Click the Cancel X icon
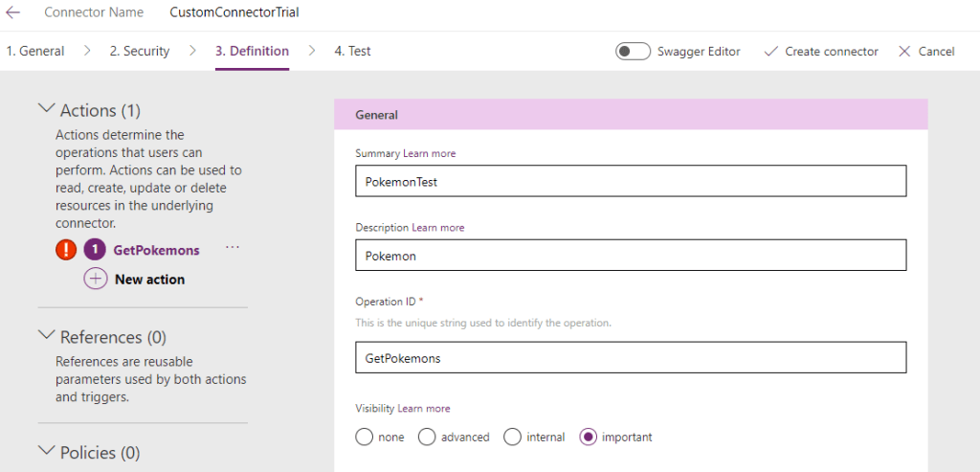The image size is (980, 472). 904,52
